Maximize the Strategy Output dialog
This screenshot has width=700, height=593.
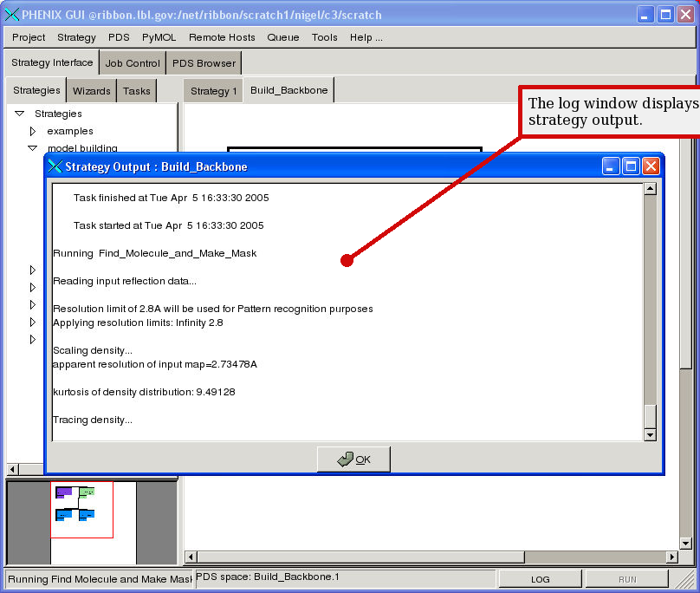point(631,166)
